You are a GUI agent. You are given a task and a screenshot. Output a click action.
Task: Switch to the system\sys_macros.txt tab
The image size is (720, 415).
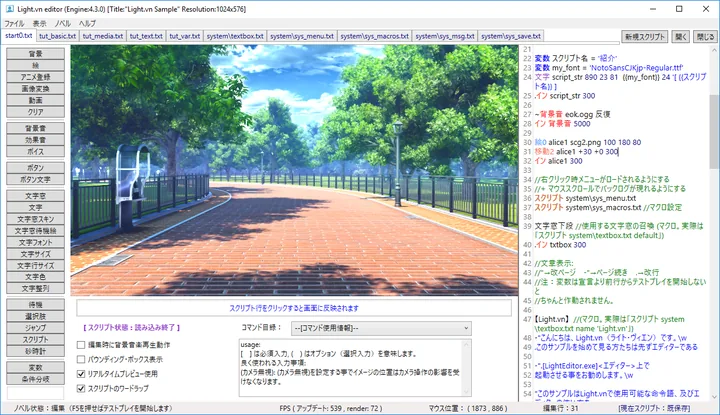[374, 36]
